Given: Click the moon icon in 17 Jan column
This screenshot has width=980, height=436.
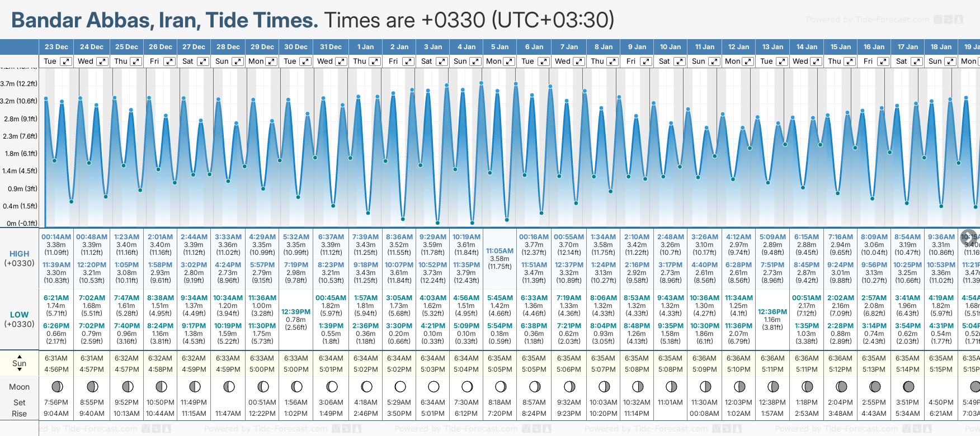Looking at the screenshot, I should click(x=908, y=386).
